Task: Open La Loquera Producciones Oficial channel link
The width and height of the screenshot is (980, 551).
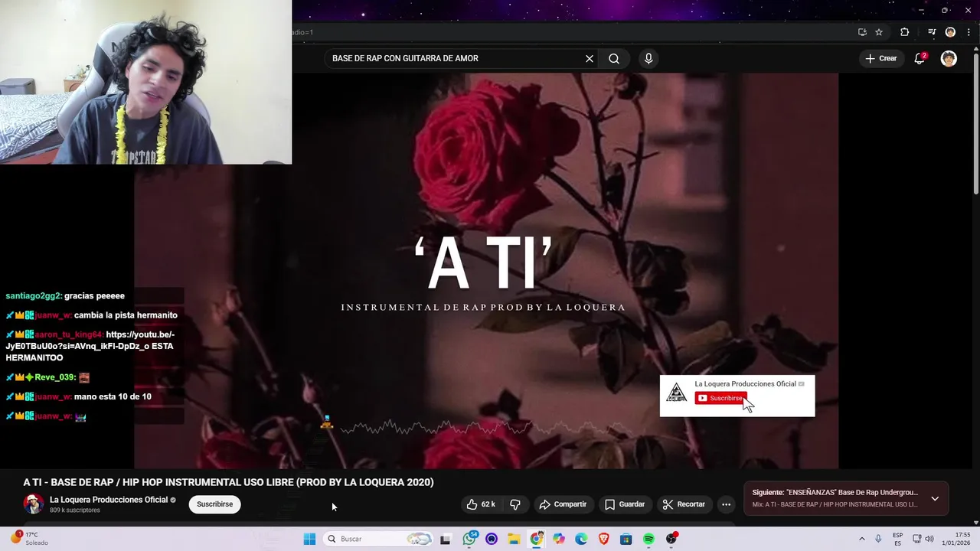Action: pyautogui.click(x=109, y=500)
